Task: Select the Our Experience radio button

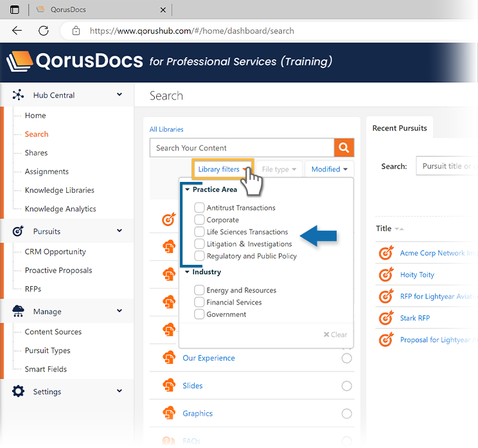Action: coord(346,358)
